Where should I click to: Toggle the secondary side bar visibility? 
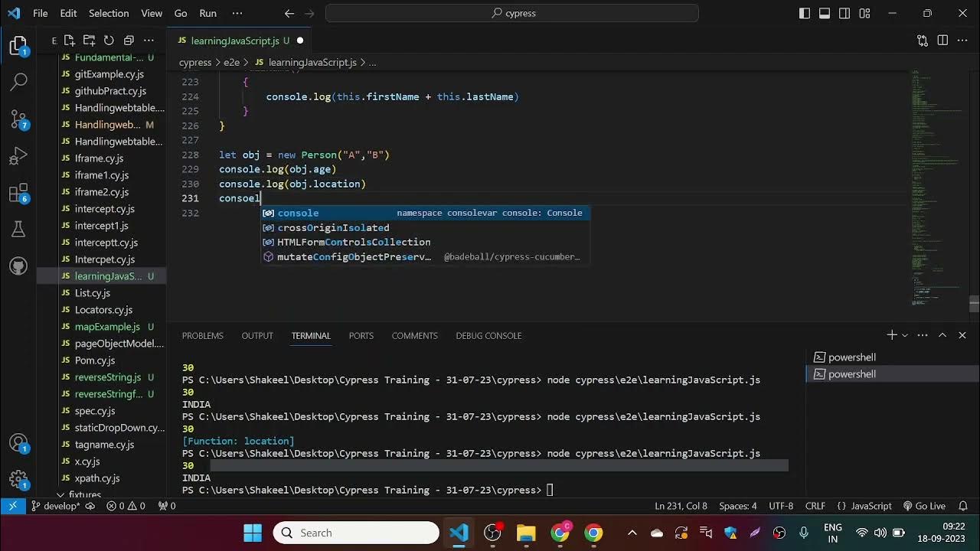click(844, 13)
